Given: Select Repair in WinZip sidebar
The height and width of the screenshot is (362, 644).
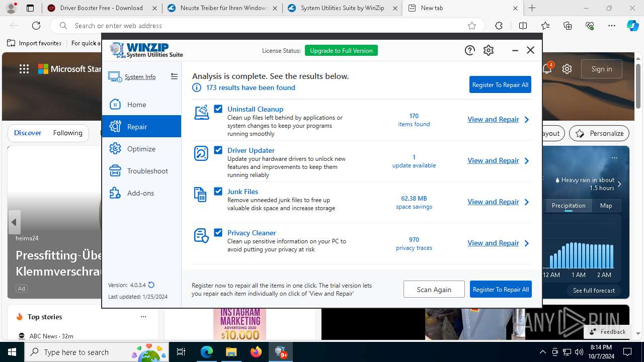Looking at the screenshot, I should [141, 127].
